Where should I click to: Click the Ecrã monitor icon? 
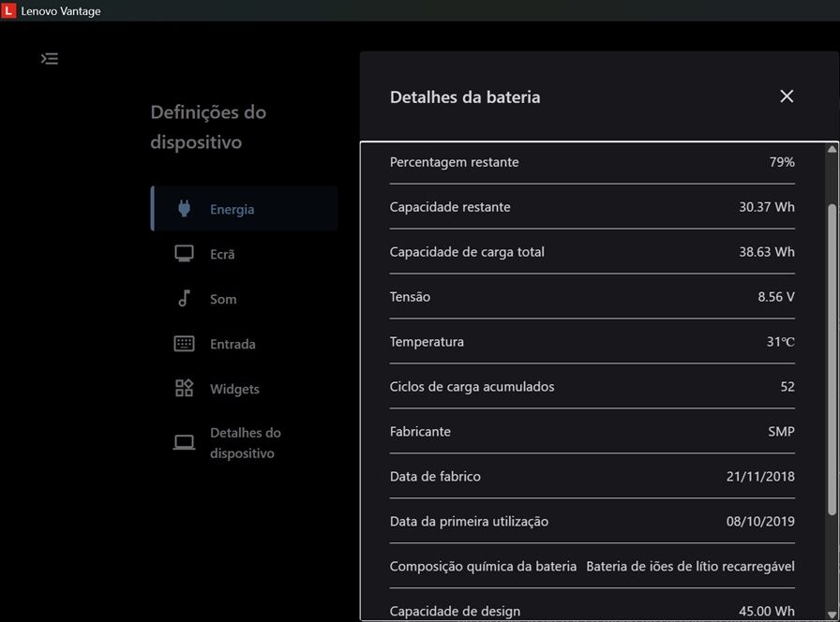(184, 253)
